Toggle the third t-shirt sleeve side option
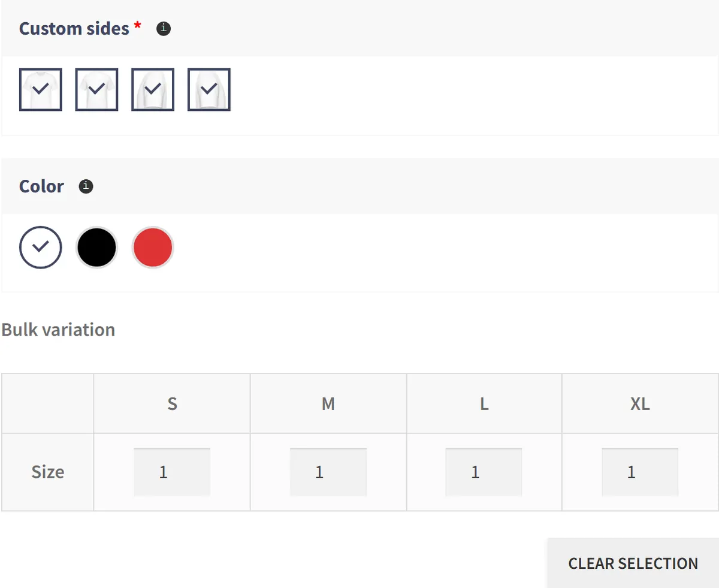Viewport: 719px width, 588px height. (153, 89)
